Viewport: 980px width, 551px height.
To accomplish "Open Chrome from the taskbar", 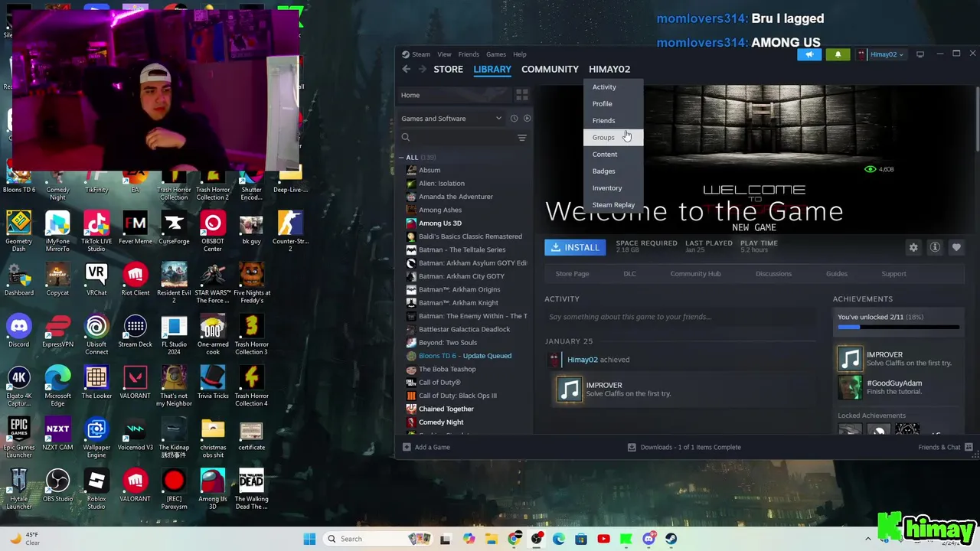I will pos(514,539).
